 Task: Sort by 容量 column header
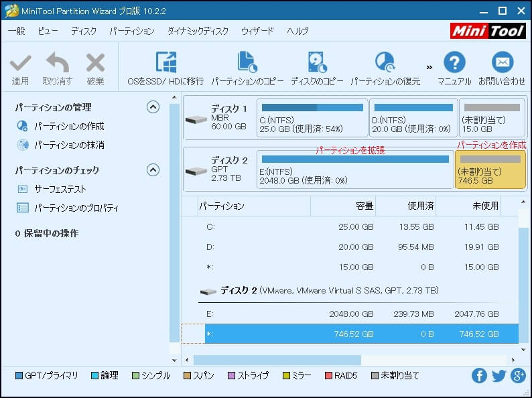pyautogui.click(x=343, y=206)
